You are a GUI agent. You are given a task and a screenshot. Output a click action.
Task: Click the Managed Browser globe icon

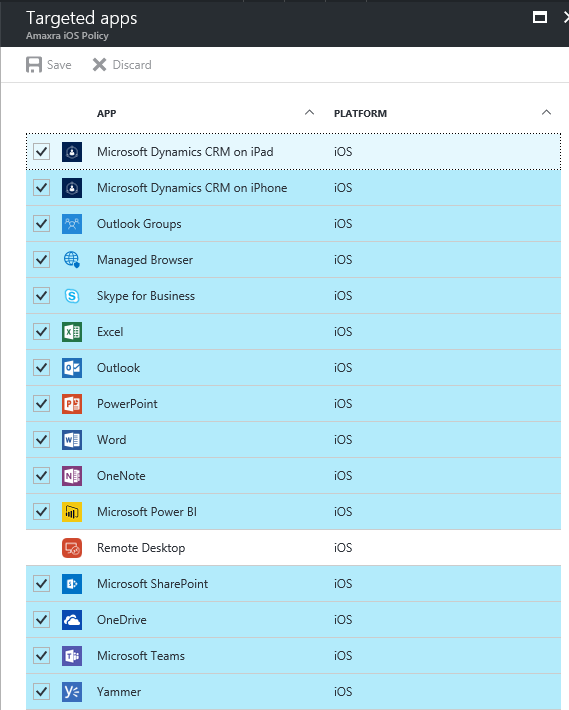[x=72, y=260]
